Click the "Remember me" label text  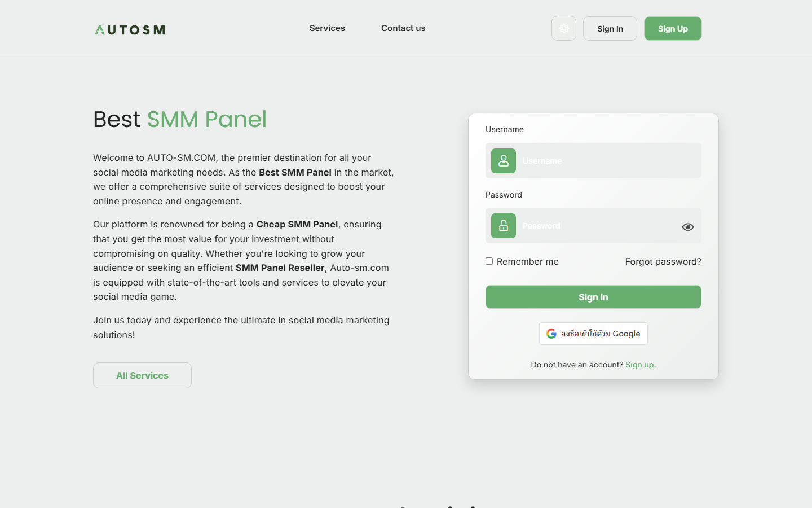pyautogui.click(x=527, y=261)
